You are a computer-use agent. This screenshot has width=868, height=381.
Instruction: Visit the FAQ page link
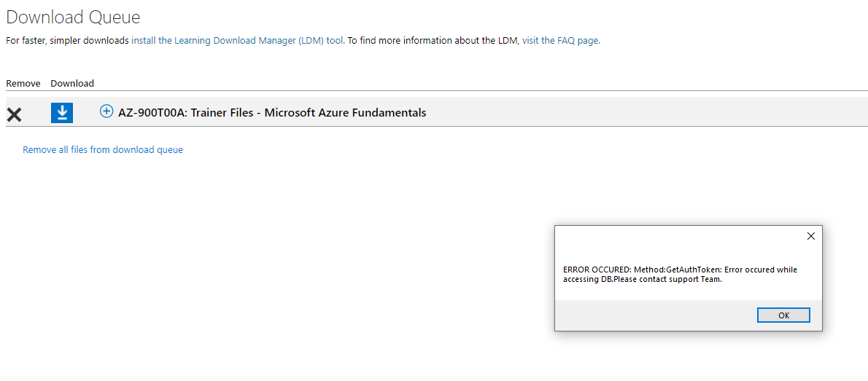point(560,40)
